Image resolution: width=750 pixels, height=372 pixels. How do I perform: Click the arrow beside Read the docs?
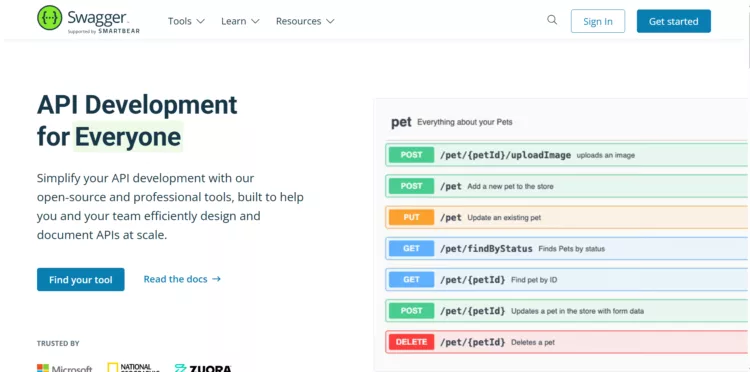point(216,279)
